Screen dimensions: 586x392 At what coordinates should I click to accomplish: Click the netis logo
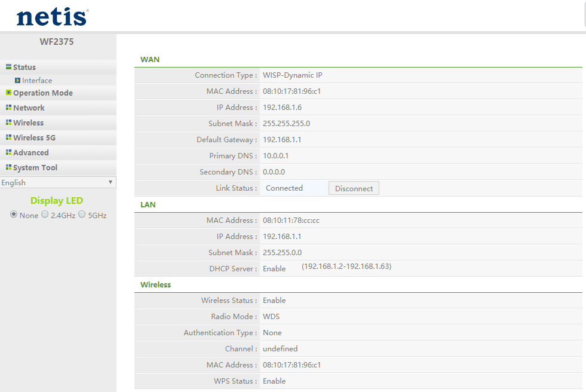click(51, 16)
